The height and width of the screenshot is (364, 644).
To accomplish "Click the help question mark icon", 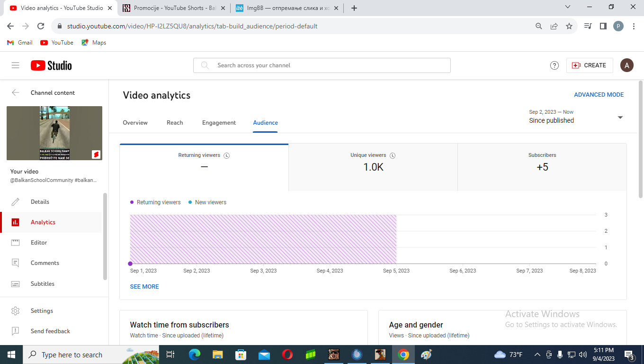I will pos(555,65).
